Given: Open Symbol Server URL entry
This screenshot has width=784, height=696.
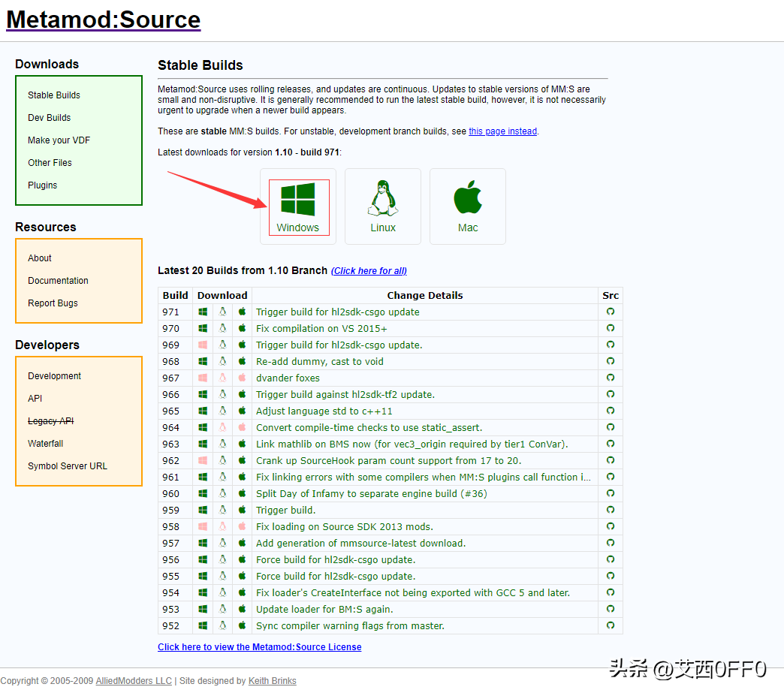Looking at the screenshot, I should click(x=68, y=466).
